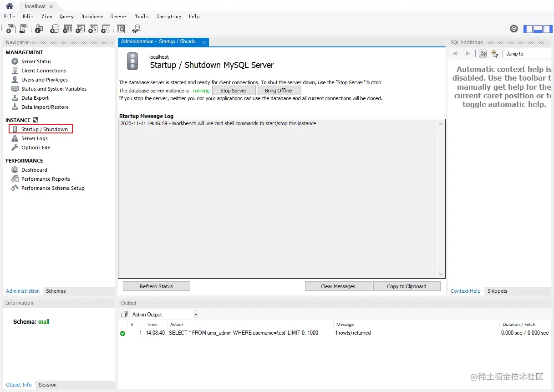This screenshot has height=392, width=554.
Task: Click the output panel copy icon
Action: [x=125, y=315]
